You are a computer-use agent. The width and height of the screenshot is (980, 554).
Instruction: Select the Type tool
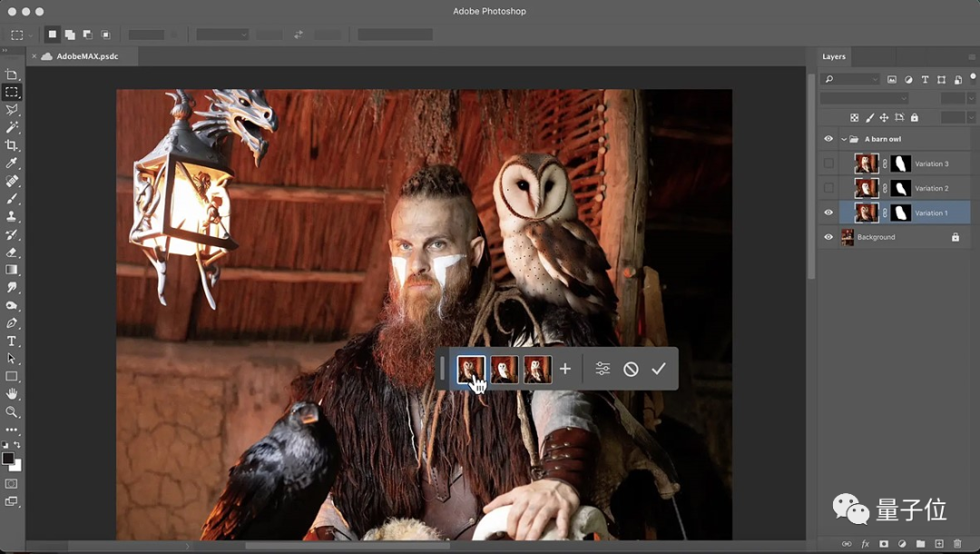pos(12,341)
